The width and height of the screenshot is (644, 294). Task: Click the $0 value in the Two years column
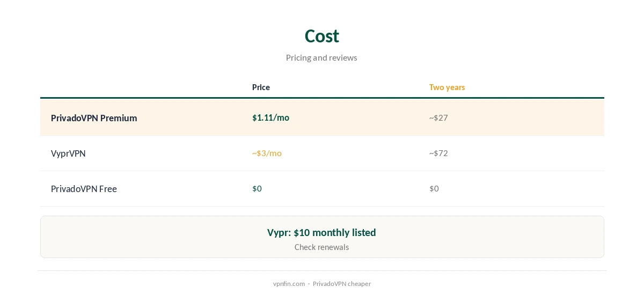(x=434, y=188)
